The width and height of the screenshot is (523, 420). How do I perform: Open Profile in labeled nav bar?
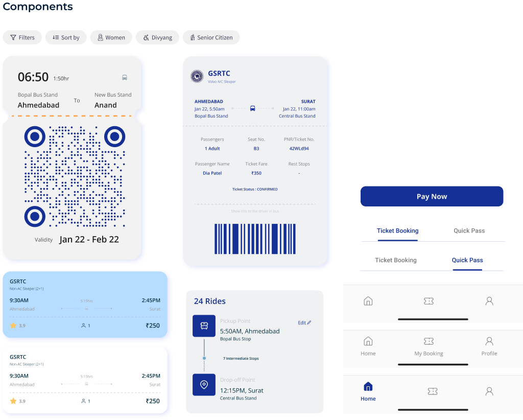click(489, 346)
